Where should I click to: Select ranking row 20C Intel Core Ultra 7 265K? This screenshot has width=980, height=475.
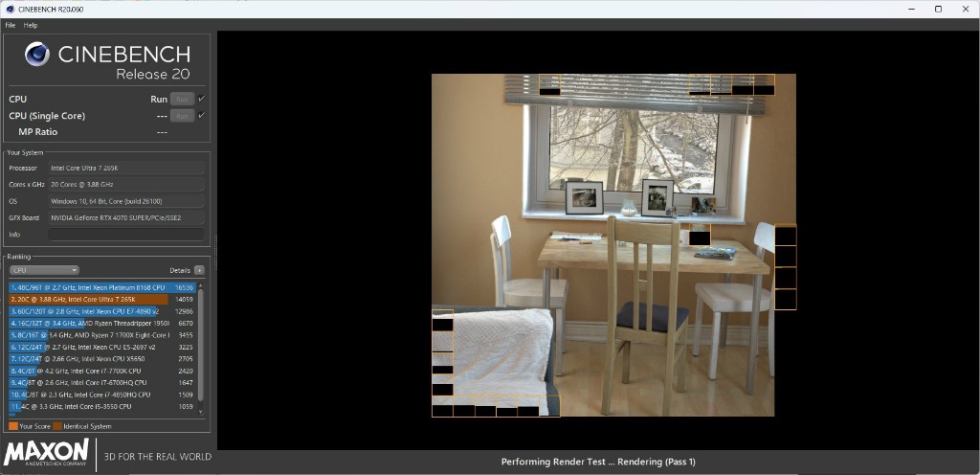tap(101, 300)
